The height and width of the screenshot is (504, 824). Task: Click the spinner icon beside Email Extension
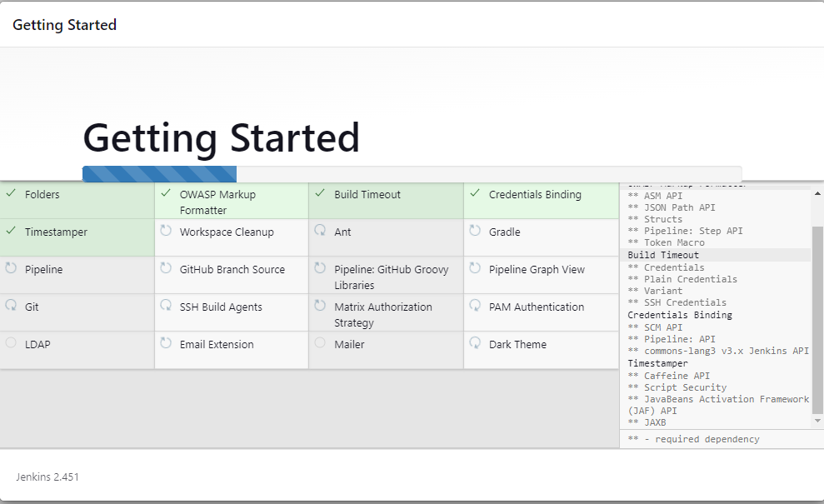(166, 342)
